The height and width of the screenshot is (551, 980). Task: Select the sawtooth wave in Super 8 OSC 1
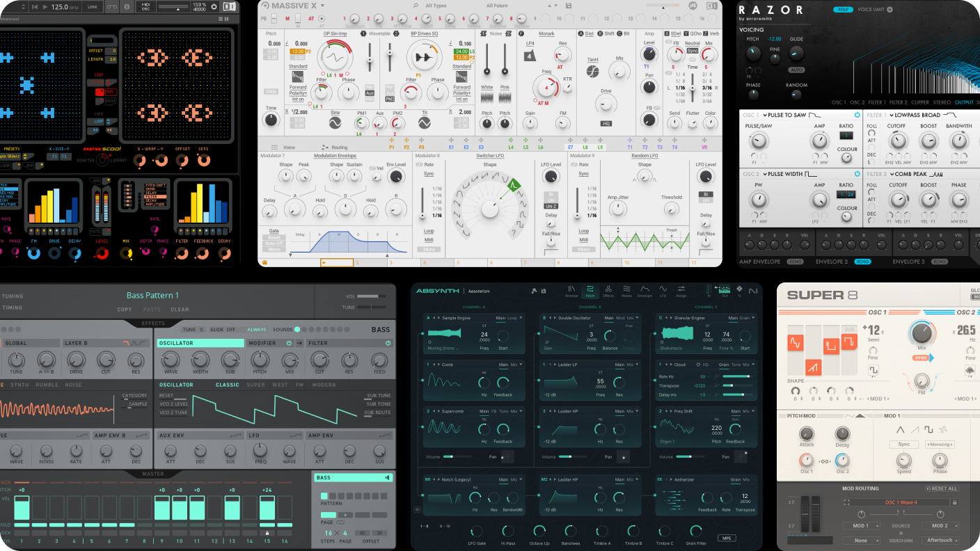[x=812, y=367]
